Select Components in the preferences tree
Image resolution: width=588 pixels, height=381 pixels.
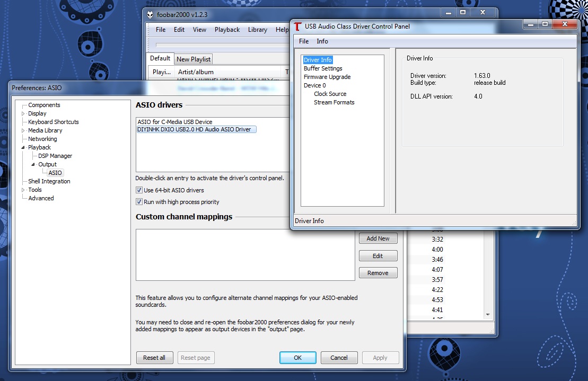point(44,105)
